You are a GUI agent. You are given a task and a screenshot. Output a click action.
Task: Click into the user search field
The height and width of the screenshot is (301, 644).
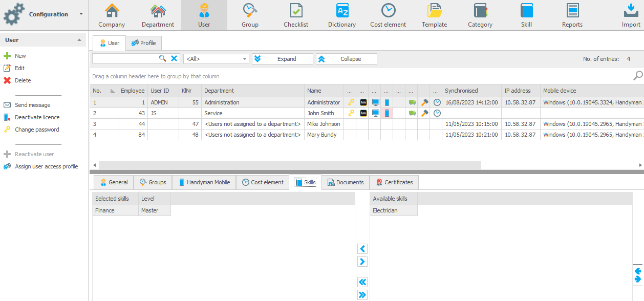tap(125, 59)
